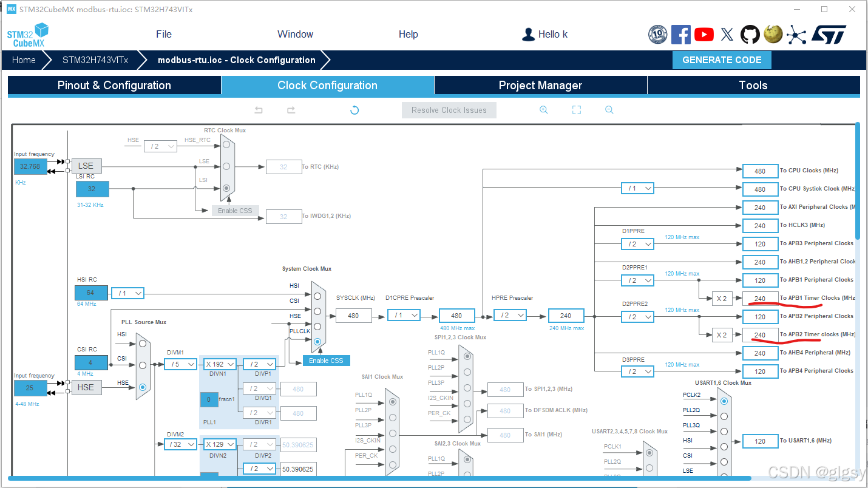The image size is (868, 488).
Task: Open the X (Twitter) icon link
Action: (727, 35)
